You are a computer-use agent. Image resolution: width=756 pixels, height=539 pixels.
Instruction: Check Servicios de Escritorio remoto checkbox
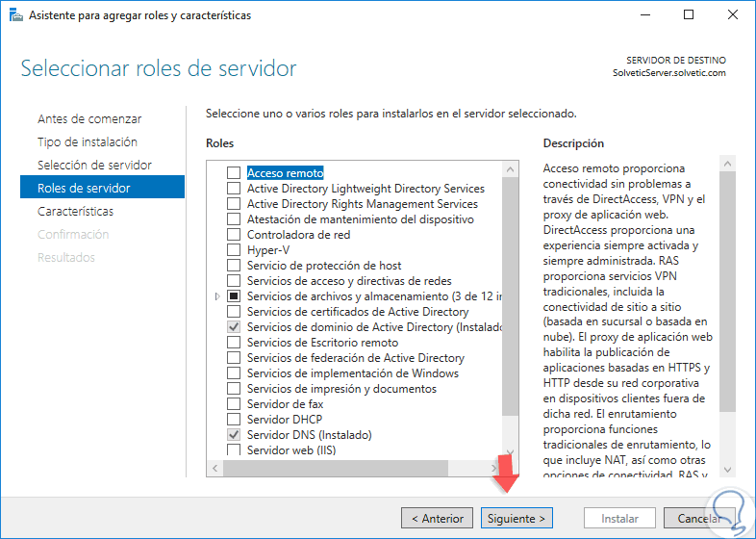click(x=234, y=342)
